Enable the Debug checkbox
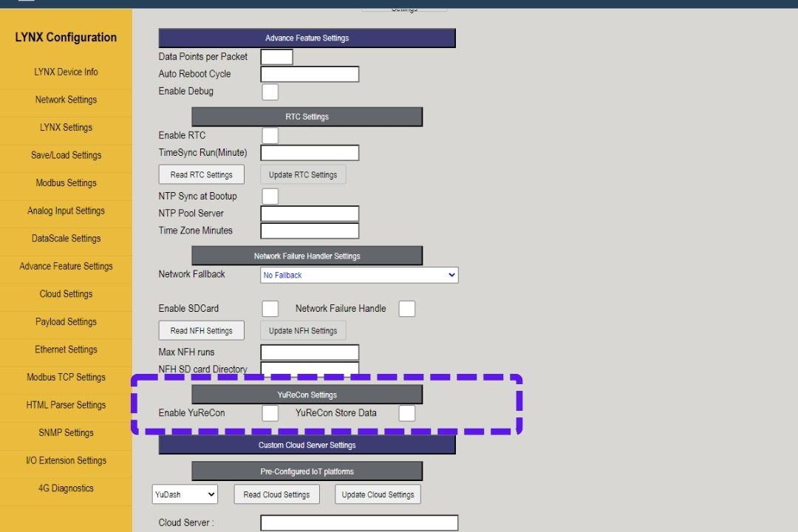Image resolution: width=798 pixels, height=532 pixels. tap(270, 92)
